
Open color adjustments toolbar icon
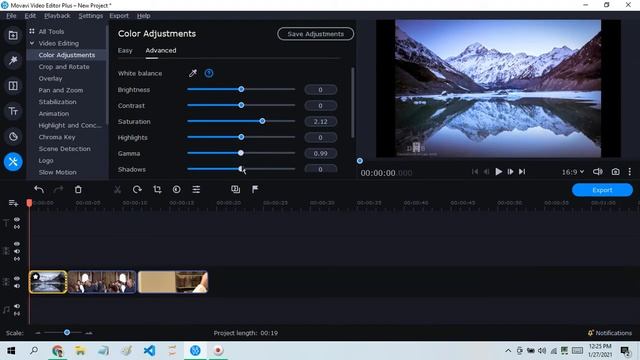click(x=176, y=189)
